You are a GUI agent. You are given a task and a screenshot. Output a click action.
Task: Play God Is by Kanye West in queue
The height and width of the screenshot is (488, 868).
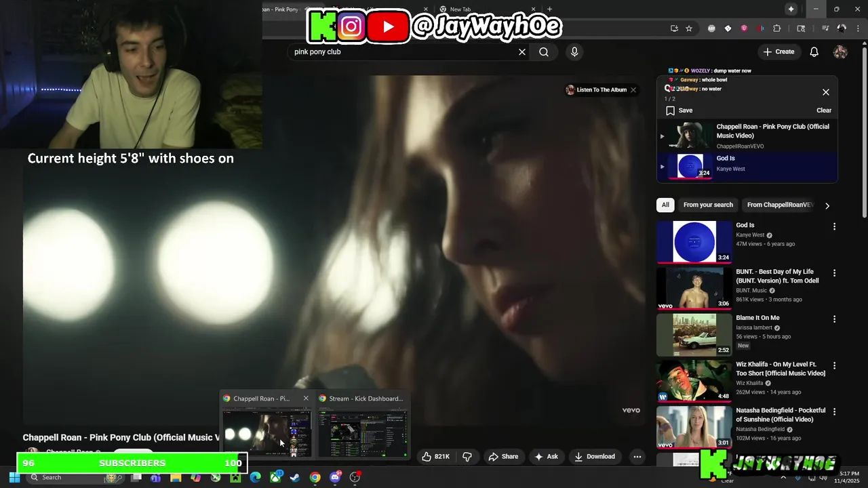tap(747, 167)
